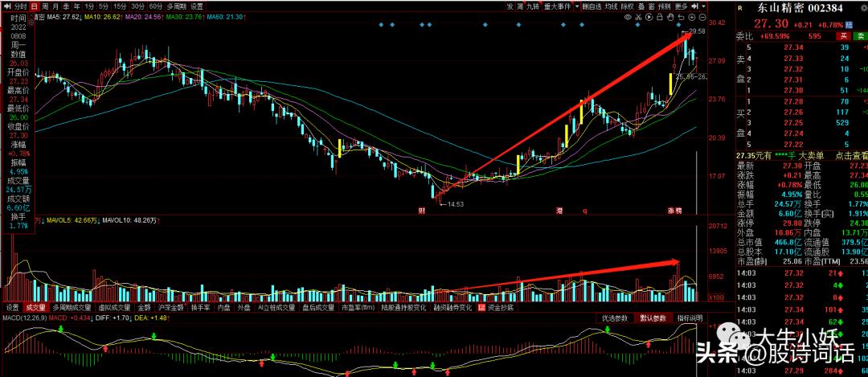This screenshot has height=377, width=868.
Task: Select 盘后成交量 indicator tab
Action: pyautogui.click(x=318, y=307)
